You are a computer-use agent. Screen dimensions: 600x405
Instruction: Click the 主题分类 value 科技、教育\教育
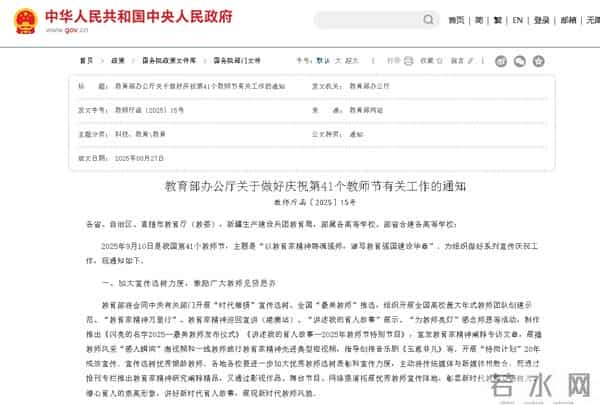(x=140, y=134)
